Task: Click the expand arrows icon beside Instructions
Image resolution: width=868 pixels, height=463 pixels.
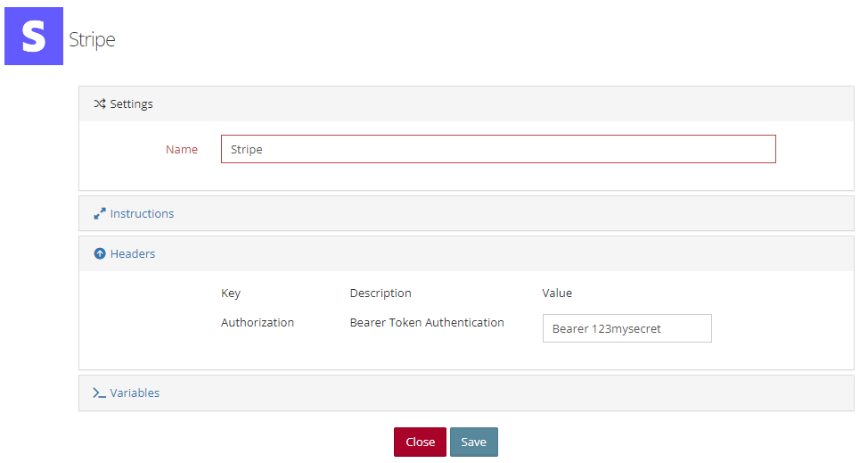Action: coord(100,214)
